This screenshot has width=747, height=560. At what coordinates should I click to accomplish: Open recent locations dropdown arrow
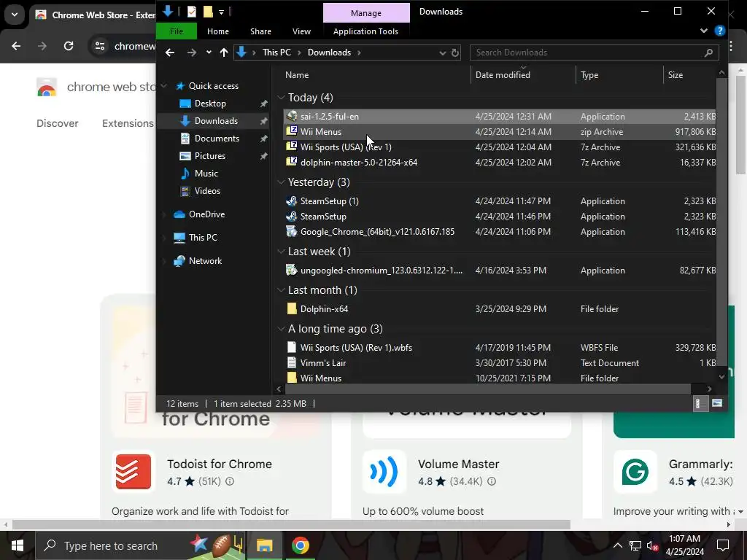[x=209, y=52]
